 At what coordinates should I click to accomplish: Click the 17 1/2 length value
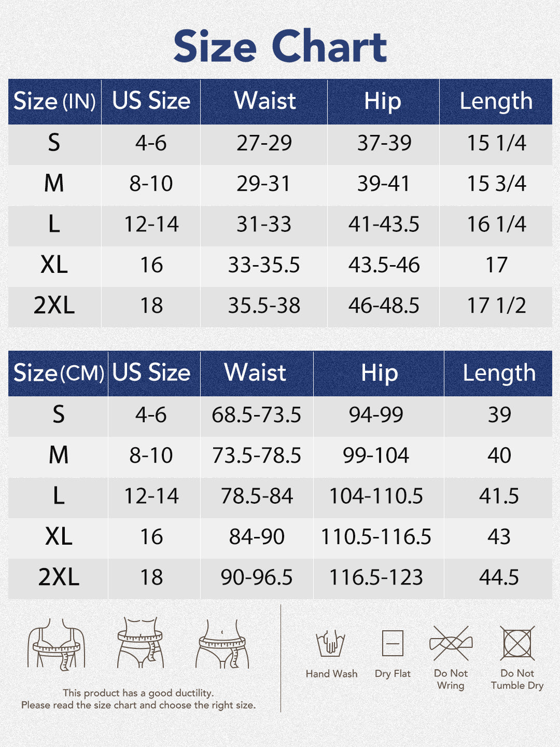click(x=496, y=306)
